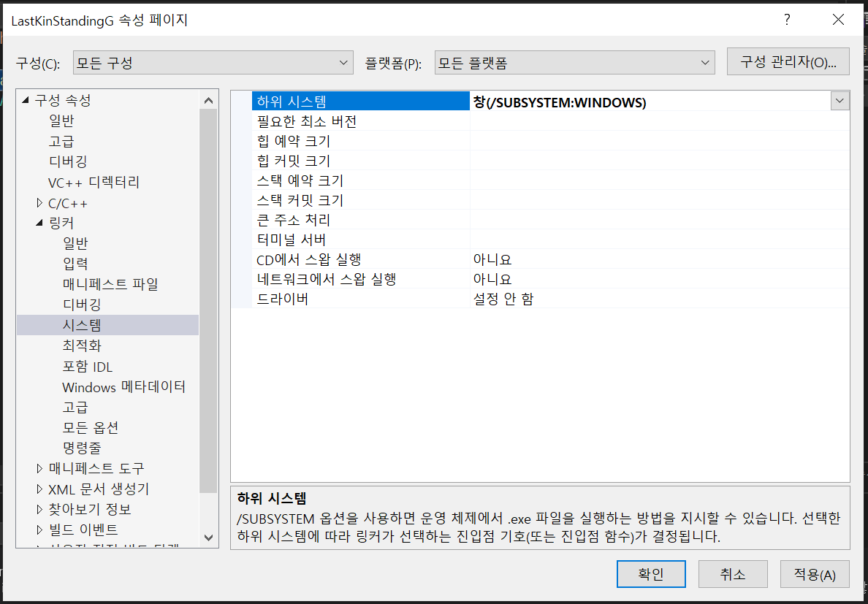This screenshot has height=604, width=868.
Task: Select 일반 under 구성 속성
Action: click(x=61, y=121)
